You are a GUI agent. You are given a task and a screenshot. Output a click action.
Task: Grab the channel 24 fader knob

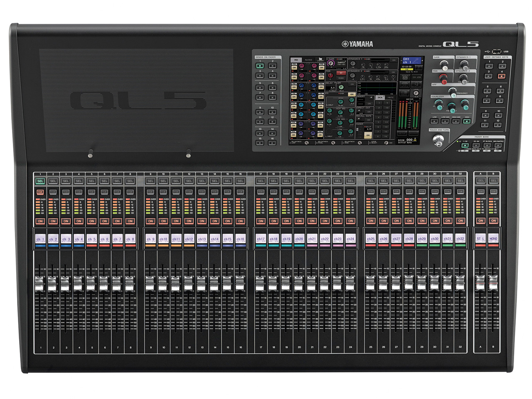[x=350, y=284]
